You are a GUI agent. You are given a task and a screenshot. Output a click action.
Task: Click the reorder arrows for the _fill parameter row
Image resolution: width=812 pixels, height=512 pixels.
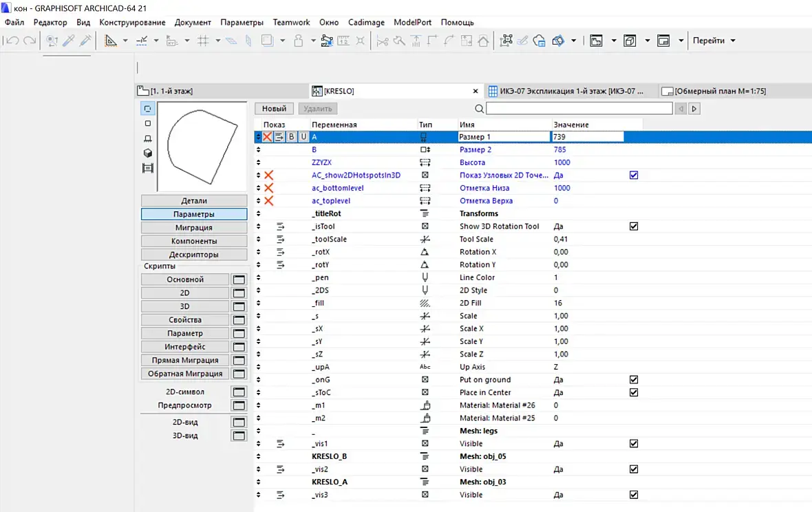pos(259,303)
